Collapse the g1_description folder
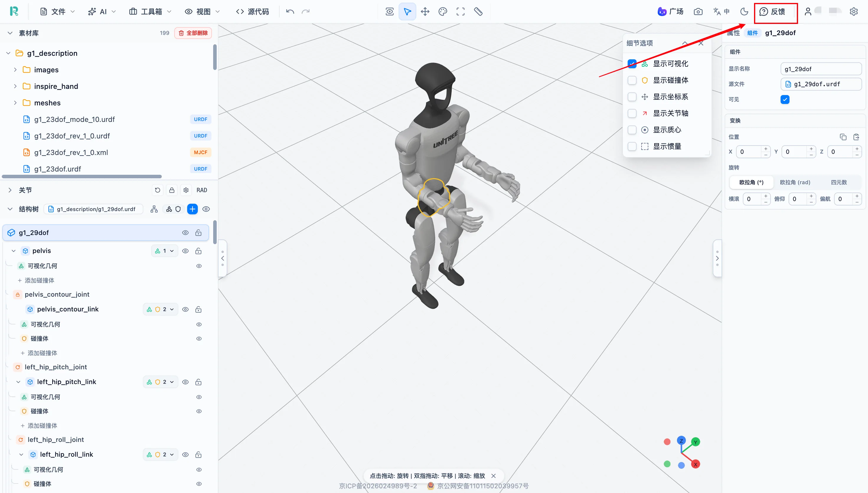 point(9,53)
